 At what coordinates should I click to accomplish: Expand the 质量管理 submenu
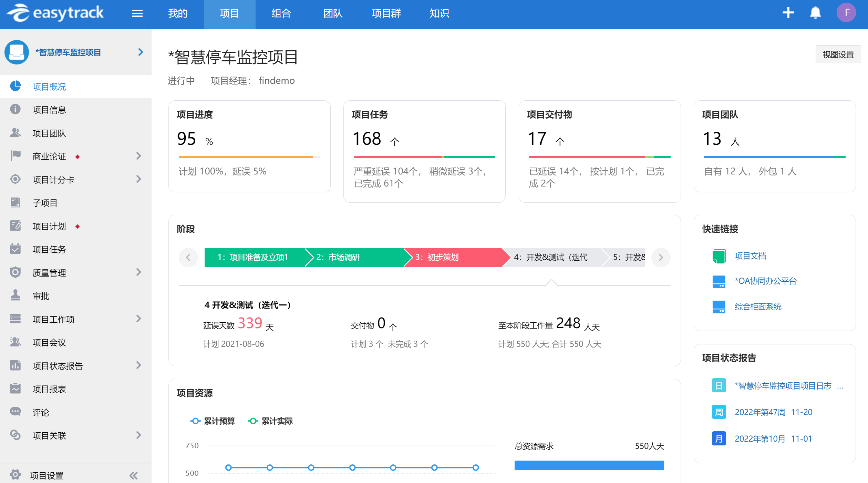(138, 272)
